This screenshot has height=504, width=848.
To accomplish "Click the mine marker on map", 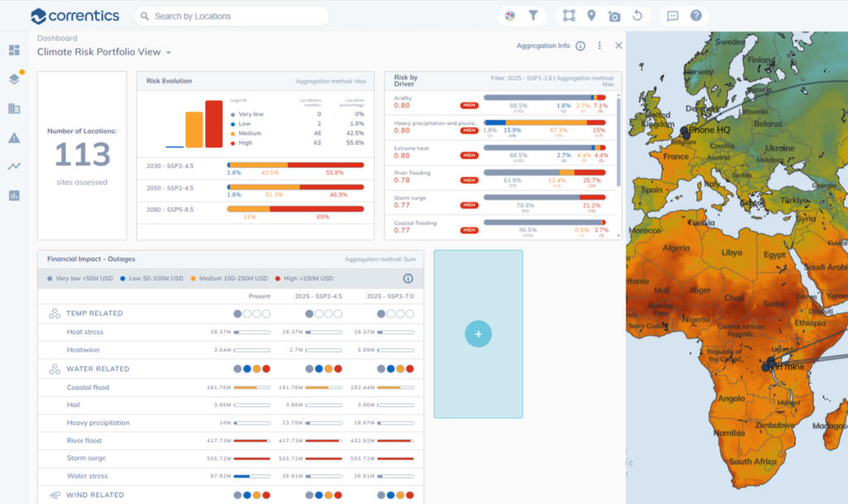I will (x=769, y=363).
